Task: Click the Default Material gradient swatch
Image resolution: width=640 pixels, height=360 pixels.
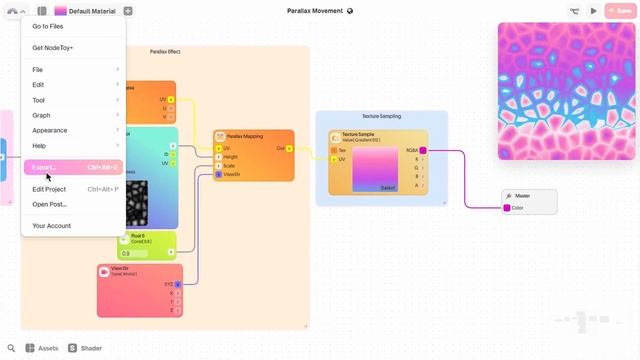Action: (60, 11)
